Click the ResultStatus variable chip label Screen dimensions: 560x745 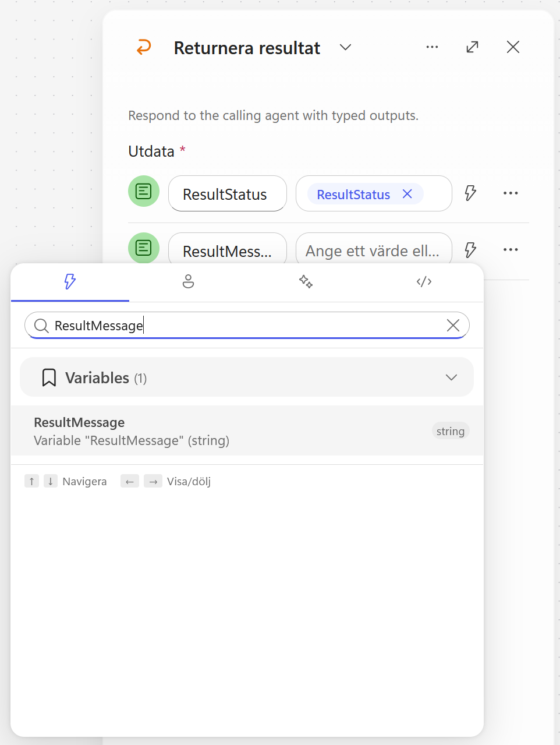tap(353, 195)
